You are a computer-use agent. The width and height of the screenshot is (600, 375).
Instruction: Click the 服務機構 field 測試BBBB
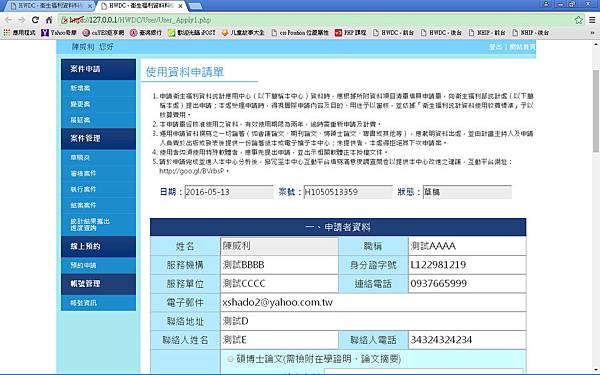[x=279, y=265]
